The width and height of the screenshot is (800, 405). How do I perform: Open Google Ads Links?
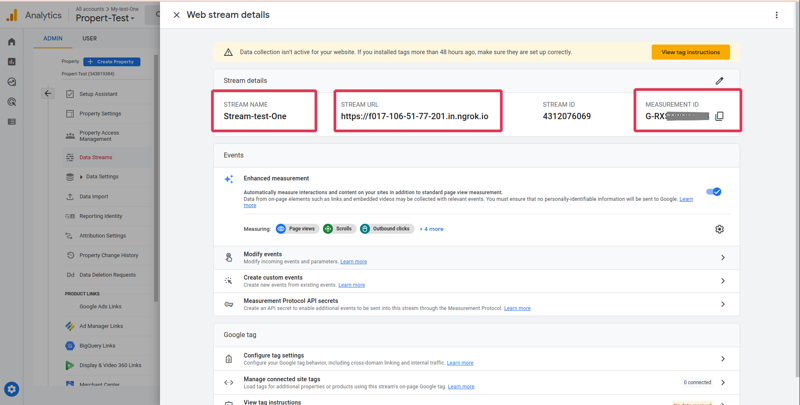point(101,307)
